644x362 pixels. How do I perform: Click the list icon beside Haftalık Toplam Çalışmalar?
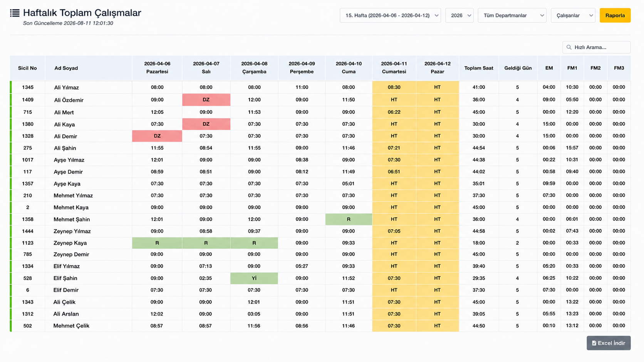pos(15,13)
